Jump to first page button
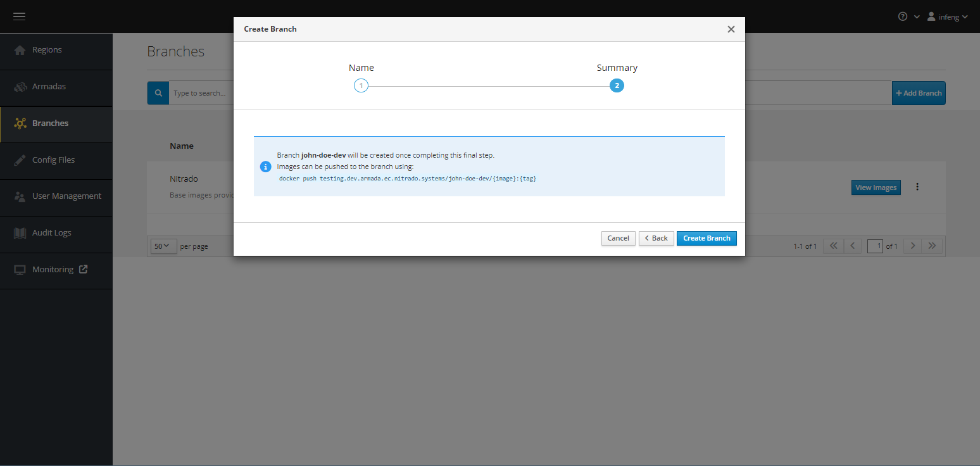This screenshot has width=980, height=466. pos(832,246)
